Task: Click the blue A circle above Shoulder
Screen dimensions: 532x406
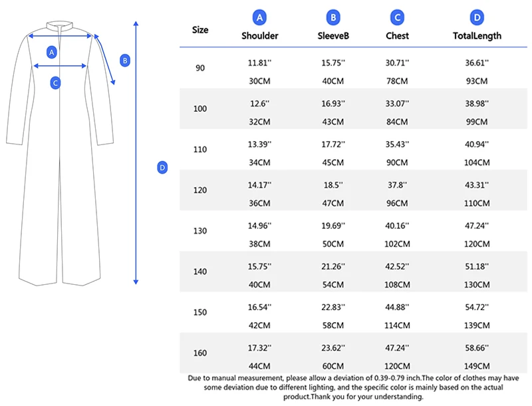Action: pos(259,18)
